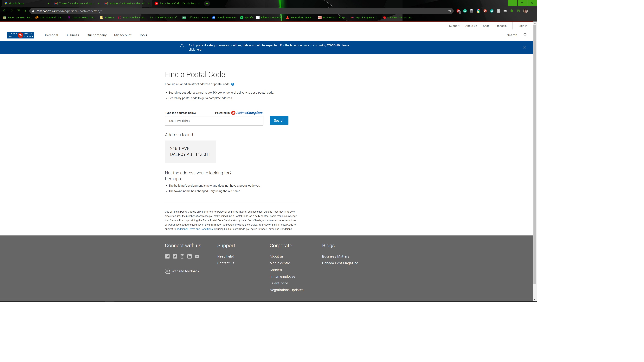Click the Canada Post logo
This screenshot has height=362, width=644.
(21, 35)
